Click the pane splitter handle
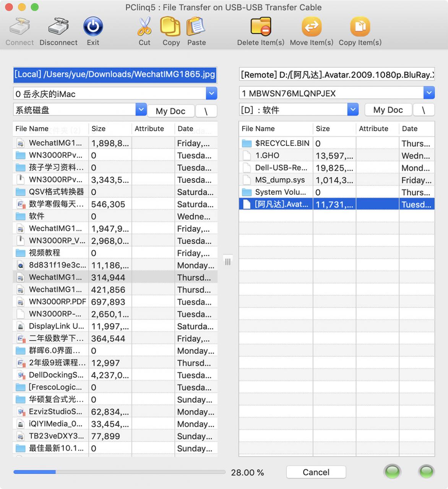The height and width of the screenshot is (489, 448). click(228, 262)
